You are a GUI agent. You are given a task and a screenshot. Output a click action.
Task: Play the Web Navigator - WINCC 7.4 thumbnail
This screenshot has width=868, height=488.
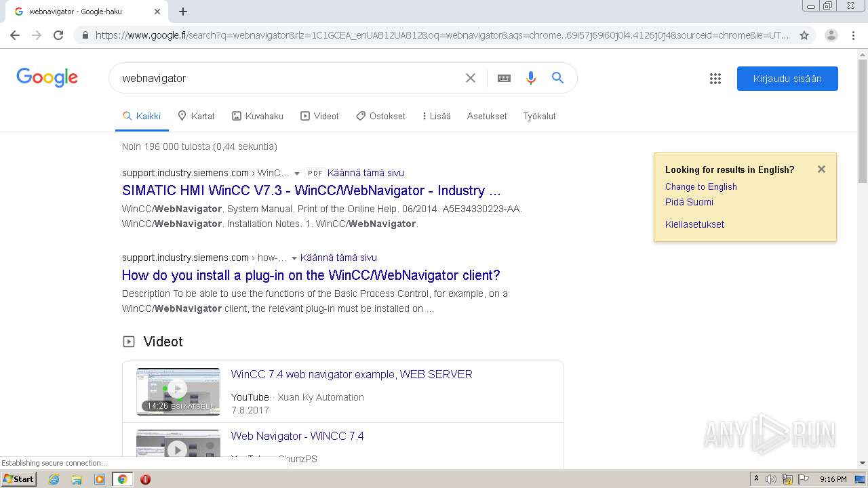(178, 443)
